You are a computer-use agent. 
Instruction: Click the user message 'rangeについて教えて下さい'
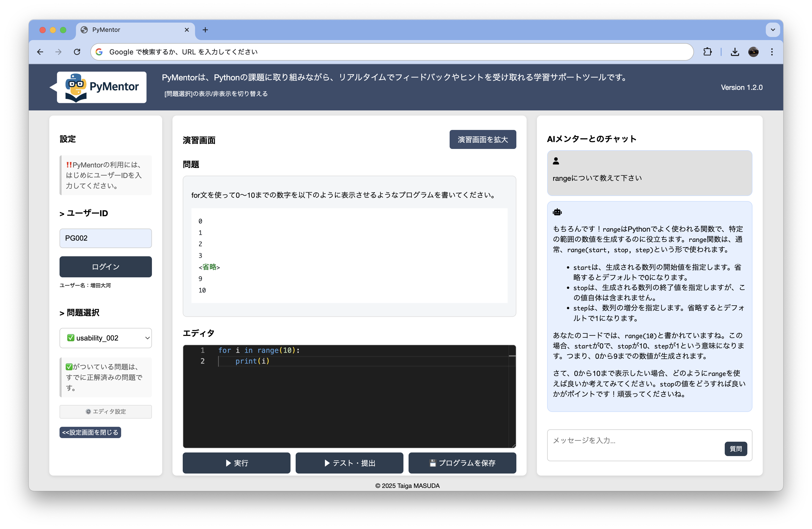pos(597,178)
